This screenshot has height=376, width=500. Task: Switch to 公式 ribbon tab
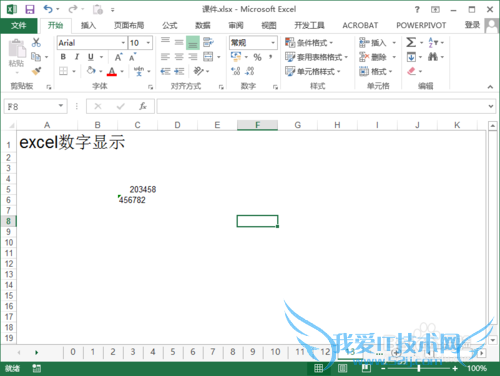(170, 25)
